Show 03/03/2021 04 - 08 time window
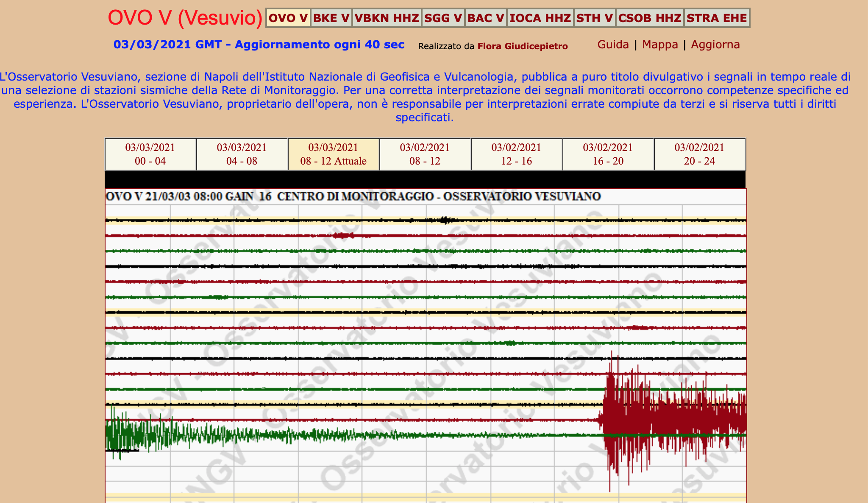This screenshot has height=503, width=868. click(x=242, y=154)
